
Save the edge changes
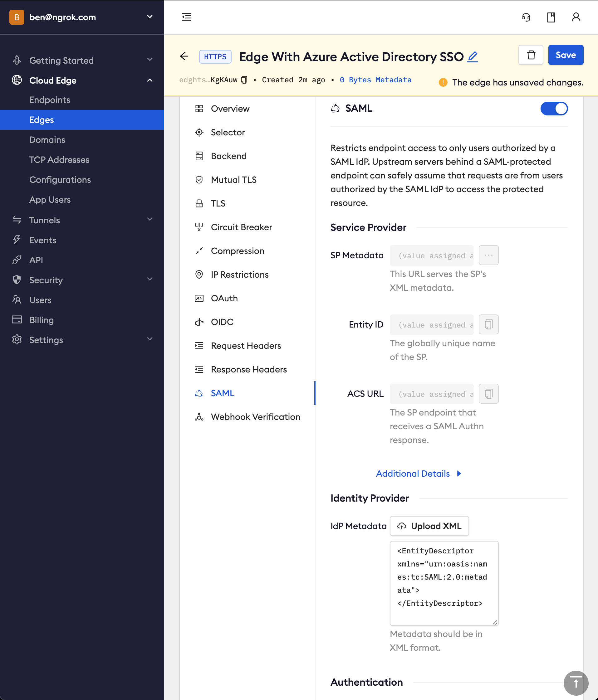pos(566,55)
